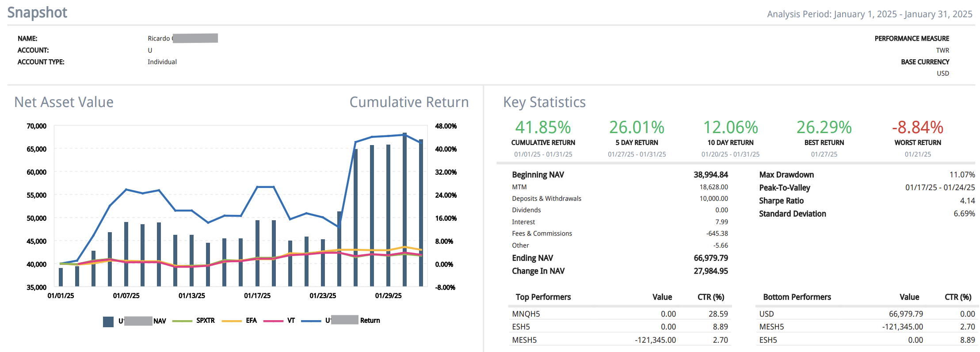This screenshot has height=352, width=980.
Task: Click the Analysis Period date range text
Action: (869, 14)
